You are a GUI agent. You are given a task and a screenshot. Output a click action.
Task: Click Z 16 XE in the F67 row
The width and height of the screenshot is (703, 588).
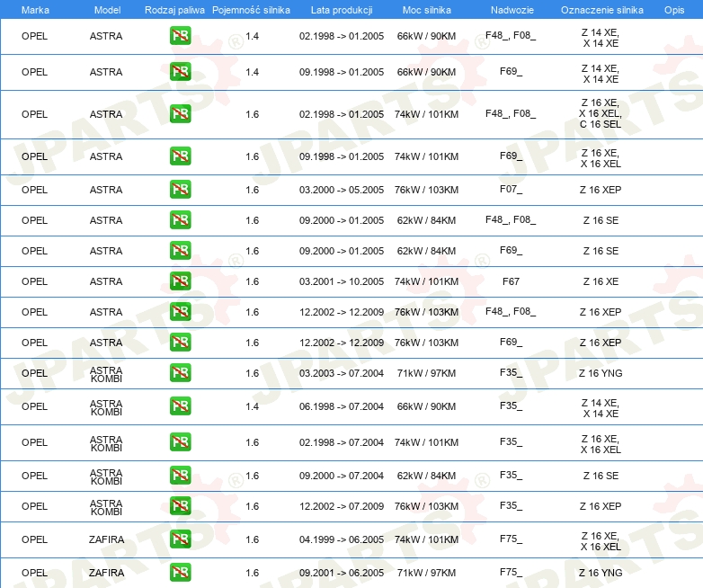(601, 281)
